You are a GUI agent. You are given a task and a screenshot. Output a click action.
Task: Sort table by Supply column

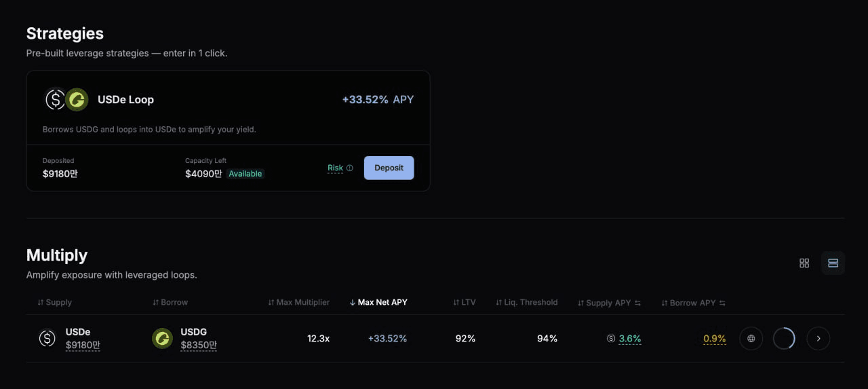click(55, 302)
